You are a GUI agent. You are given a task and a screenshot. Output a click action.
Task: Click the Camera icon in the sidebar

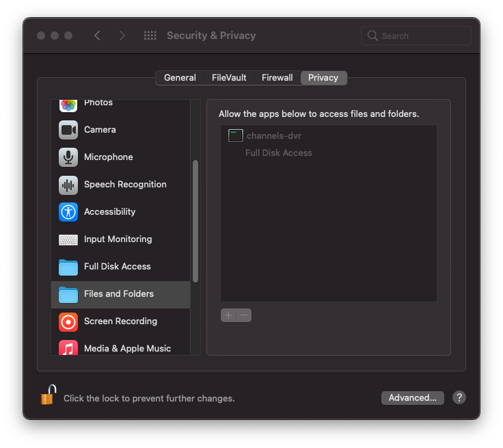click(x=68, y=130)
